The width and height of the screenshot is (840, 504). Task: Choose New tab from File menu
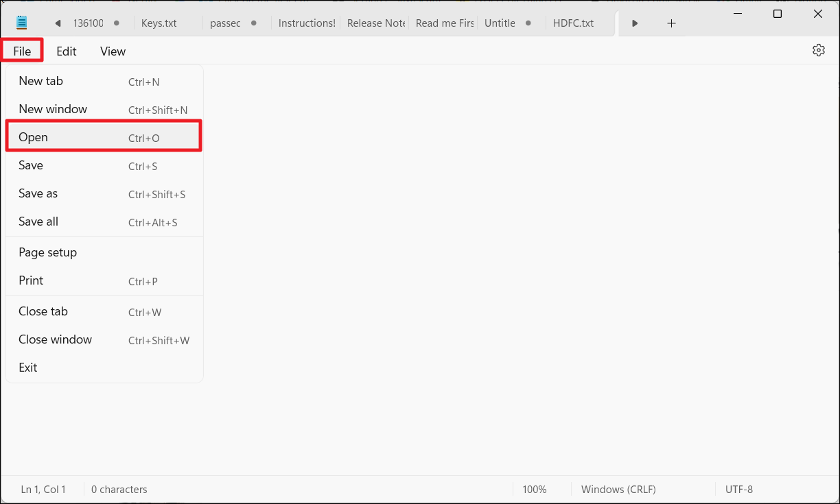tap(104, 81)
